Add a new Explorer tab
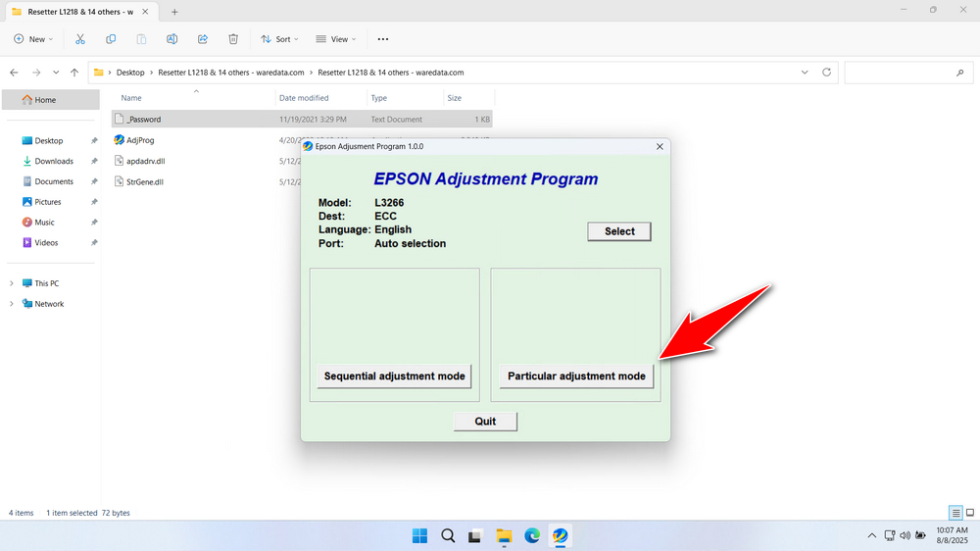Viewport: 980px width, 551px height. [x=174, y=12]
